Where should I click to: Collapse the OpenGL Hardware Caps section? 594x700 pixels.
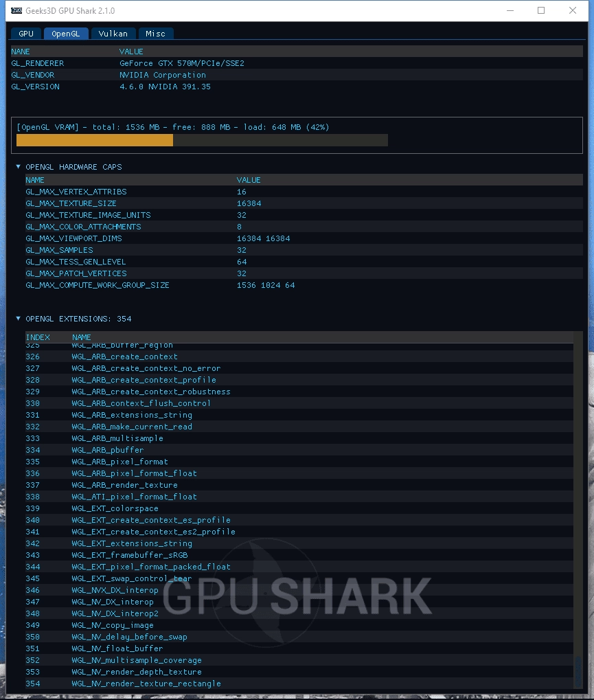pyautogui.click(x=19, y=166)
